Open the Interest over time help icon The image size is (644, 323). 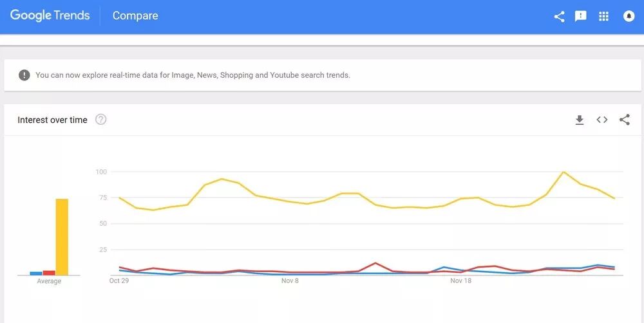(x=100, y=120)
